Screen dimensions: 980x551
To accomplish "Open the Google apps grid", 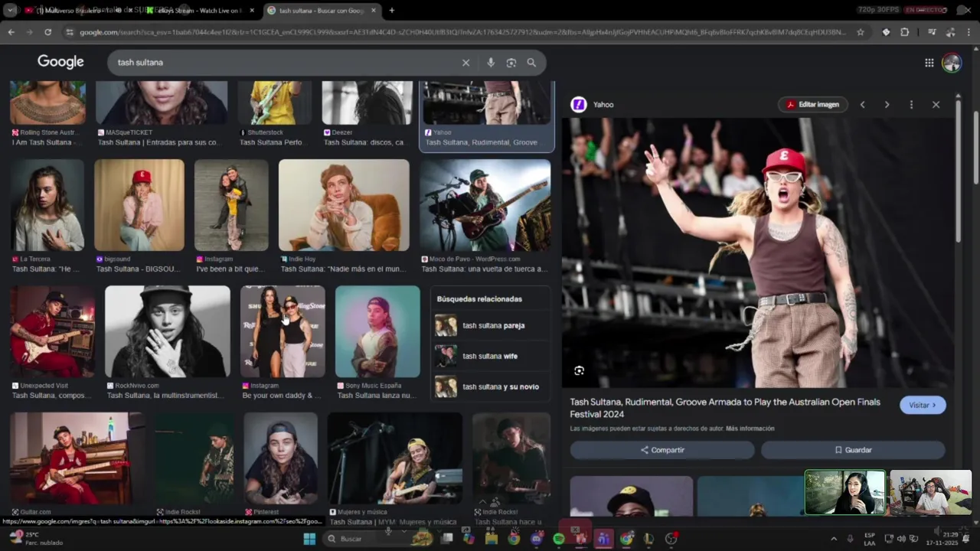I will (929, 63).
